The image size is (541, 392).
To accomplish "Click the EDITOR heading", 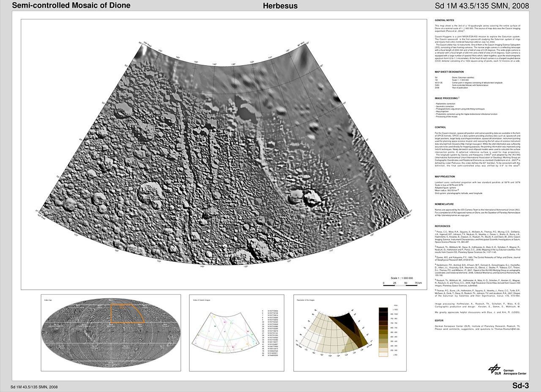I will 440,320.
